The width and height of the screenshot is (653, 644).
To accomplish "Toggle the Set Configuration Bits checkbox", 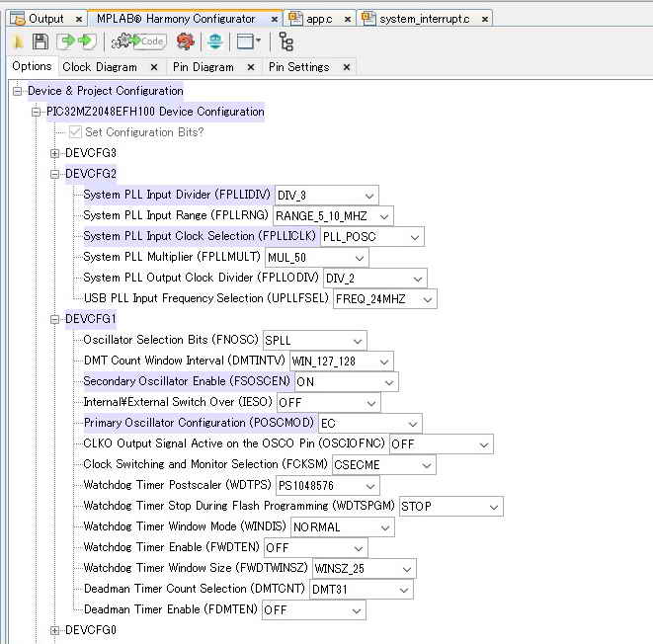I will 75,132.
